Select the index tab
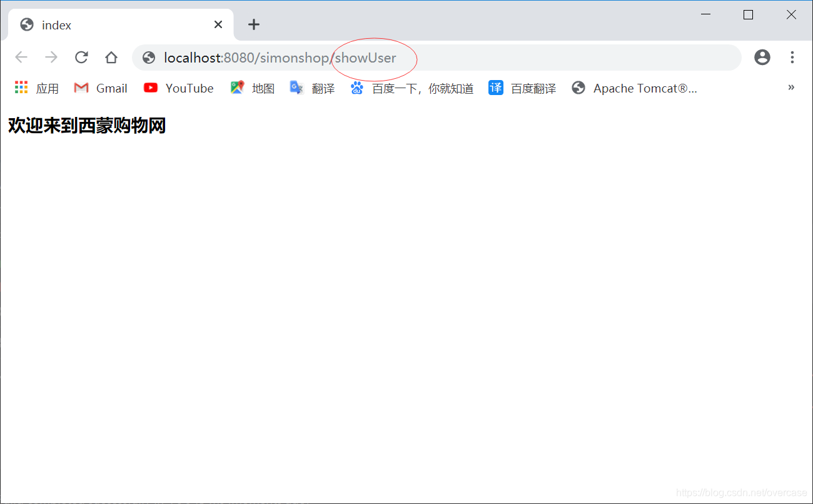Screen dimensions: 813x504 121,25
